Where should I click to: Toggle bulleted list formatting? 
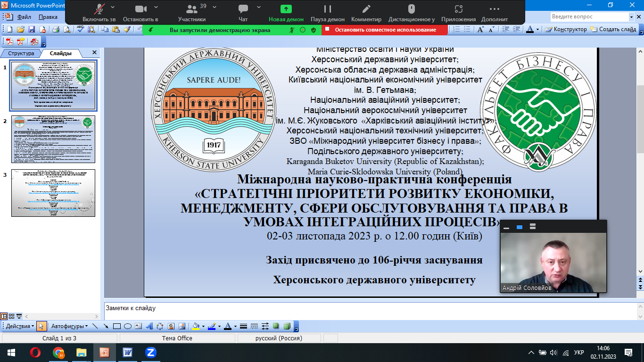click(x=468, y=29)
